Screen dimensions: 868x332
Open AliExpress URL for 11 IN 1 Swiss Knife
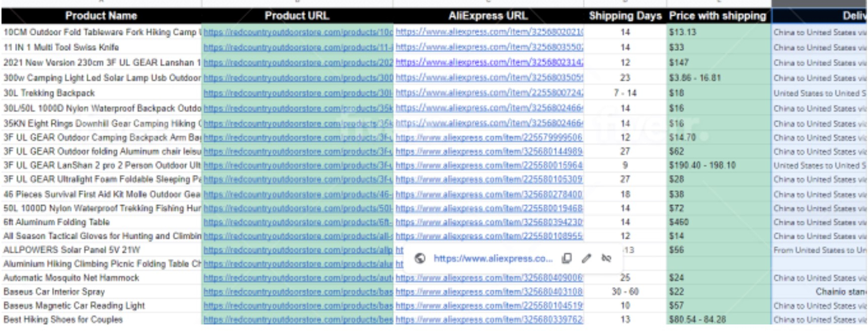[x=489, y=47]
